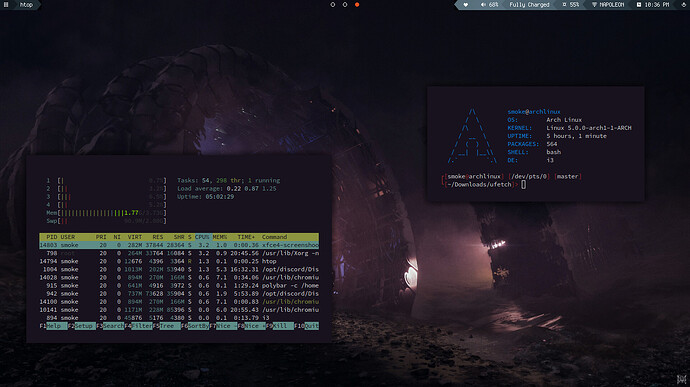Open F2 Setup in htop
This screenshot has height=387, width=690.
[x=82, y=326]
